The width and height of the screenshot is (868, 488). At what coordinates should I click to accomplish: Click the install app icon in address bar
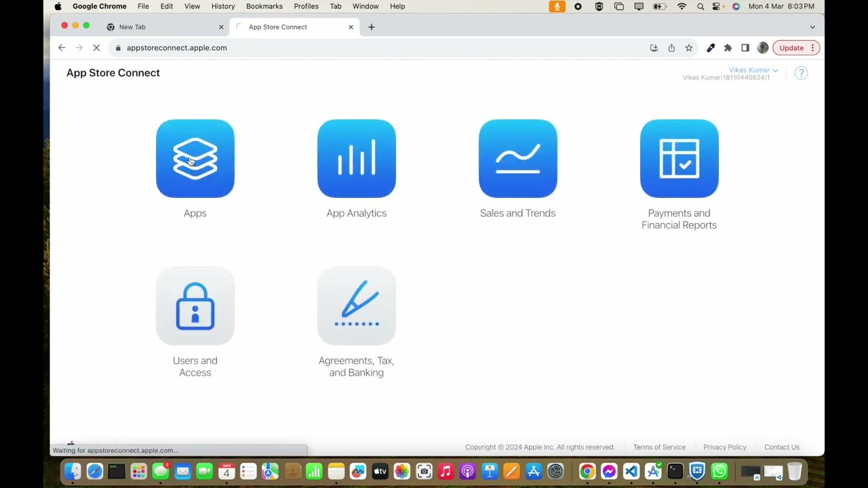click(x=654, y=47)
